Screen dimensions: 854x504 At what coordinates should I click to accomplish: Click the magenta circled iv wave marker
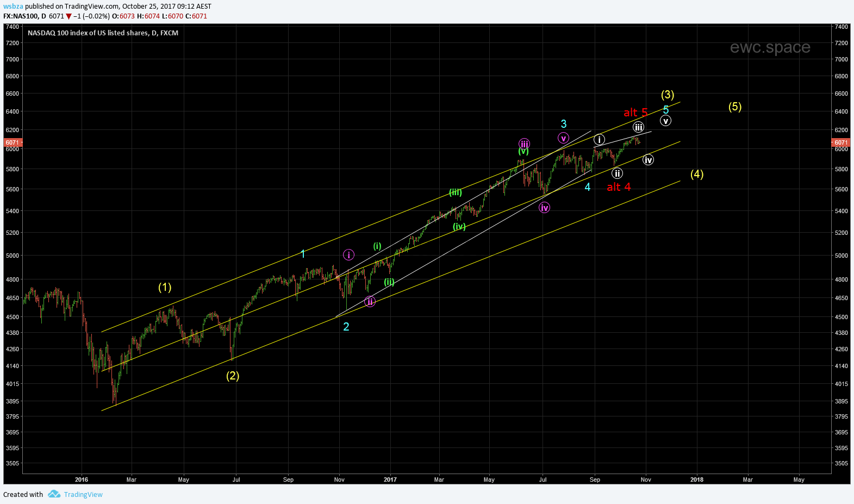[544, 208]
